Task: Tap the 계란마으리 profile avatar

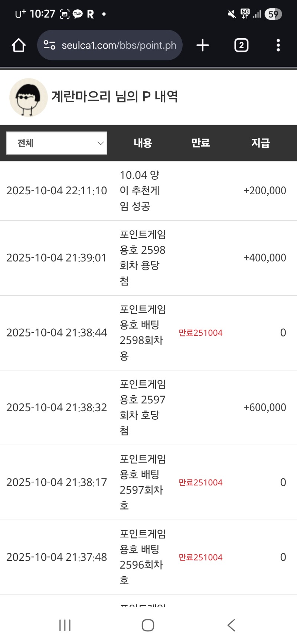Action: [29, 97]
